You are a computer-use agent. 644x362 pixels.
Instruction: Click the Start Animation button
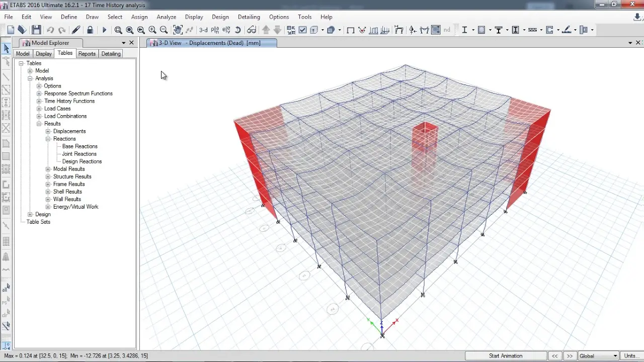click(506, 356)
